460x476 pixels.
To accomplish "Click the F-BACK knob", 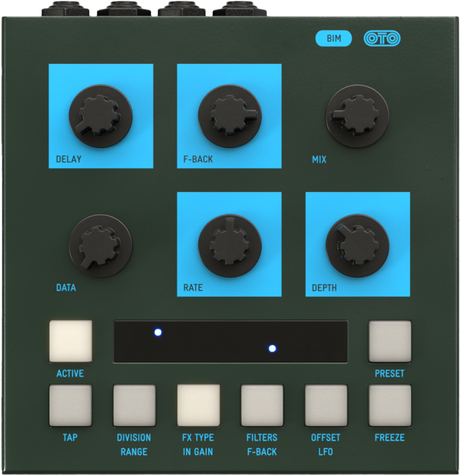I will click(x=230, y=116).
